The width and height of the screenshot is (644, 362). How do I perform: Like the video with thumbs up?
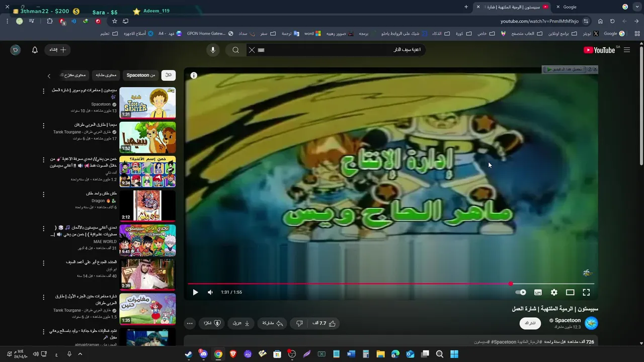(x=325, y=323)
